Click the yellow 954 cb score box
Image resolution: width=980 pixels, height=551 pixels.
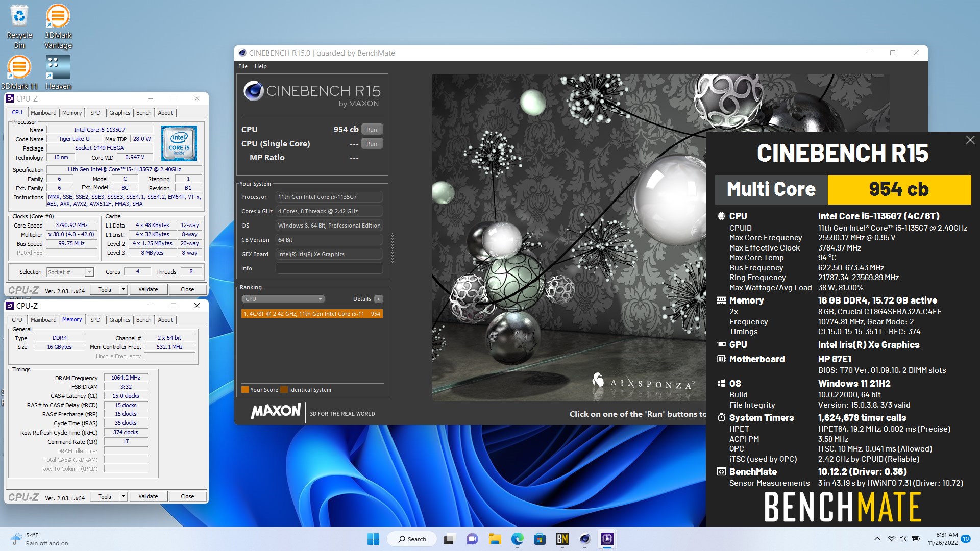tap(899, 189)
